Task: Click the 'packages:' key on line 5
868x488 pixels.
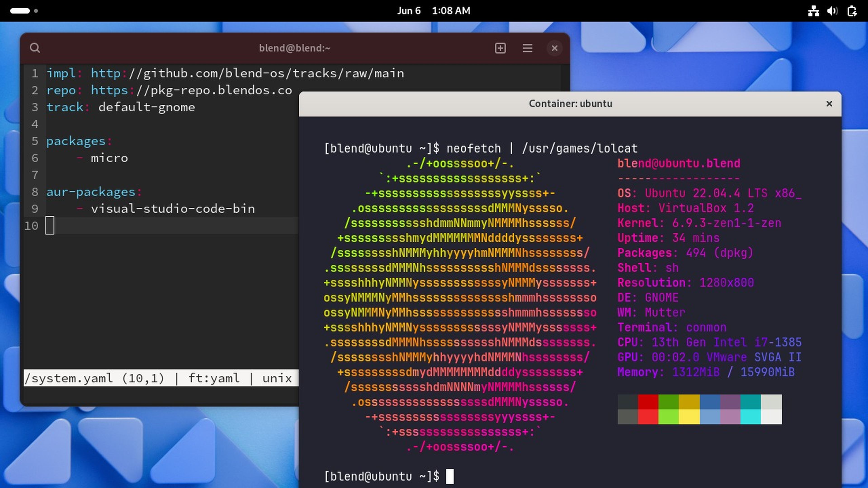Action: pyautogui.click(x=79, y=141)
